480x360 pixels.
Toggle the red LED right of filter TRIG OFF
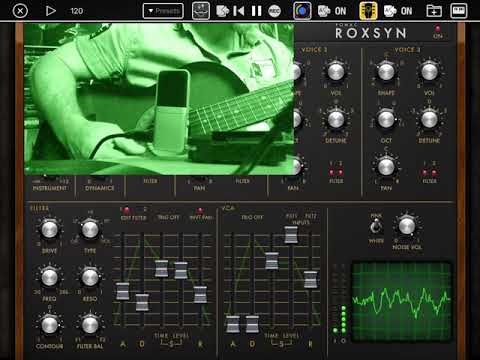coord(200,210)
